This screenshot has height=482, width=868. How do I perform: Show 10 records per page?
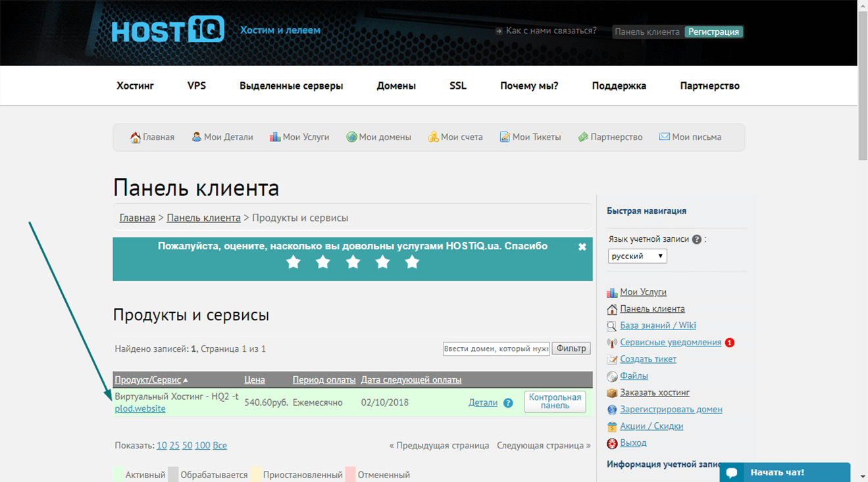161,445
